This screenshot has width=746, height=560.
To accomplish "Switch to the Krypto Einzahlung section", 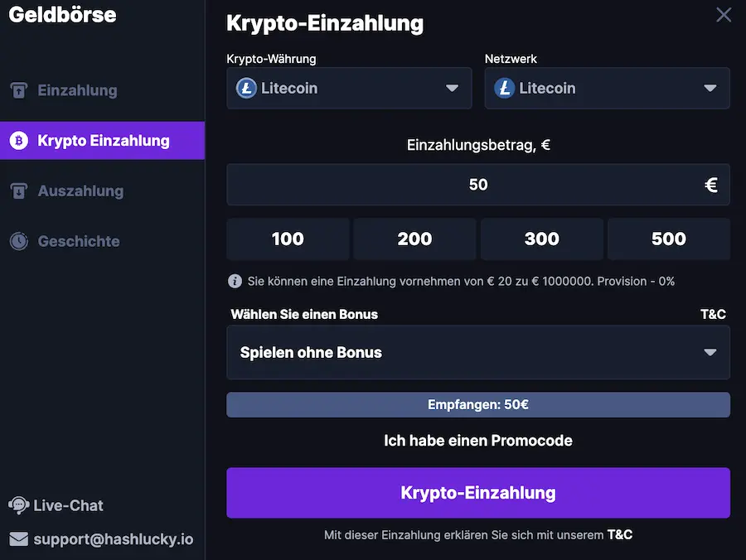I will (102, 140).
